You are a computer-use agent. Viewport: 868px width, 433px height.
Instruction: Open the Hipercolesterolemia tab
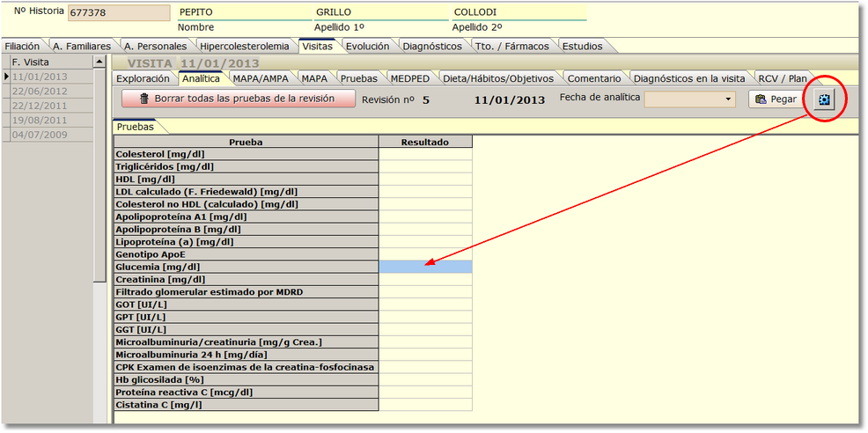tap(244, 47)
